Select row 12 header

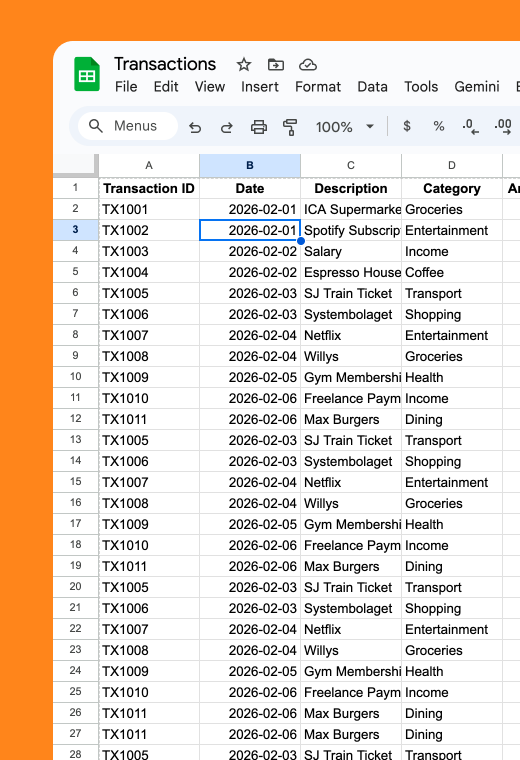point(76,419)
